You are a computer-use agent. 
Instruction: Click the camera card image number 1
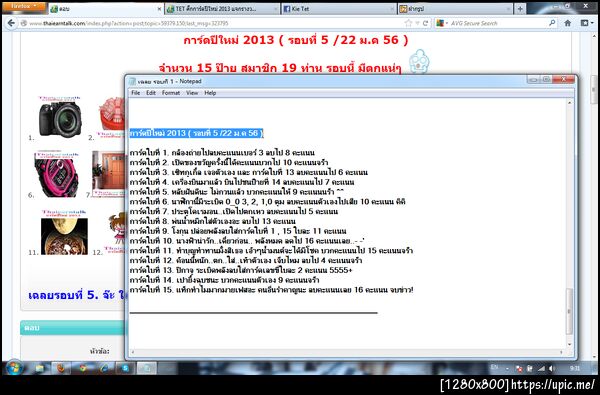tap(60, 117)
